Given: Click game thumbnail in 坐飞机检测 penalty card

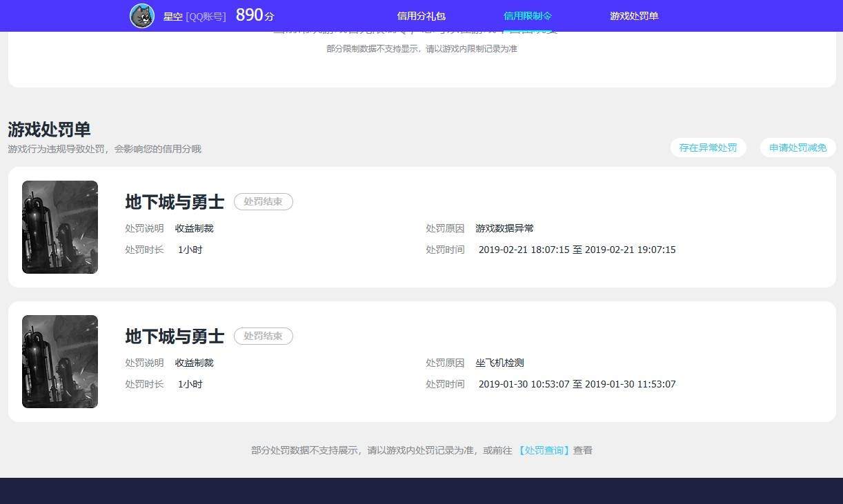Looking at the screenshot, I should tap(60, 361).
